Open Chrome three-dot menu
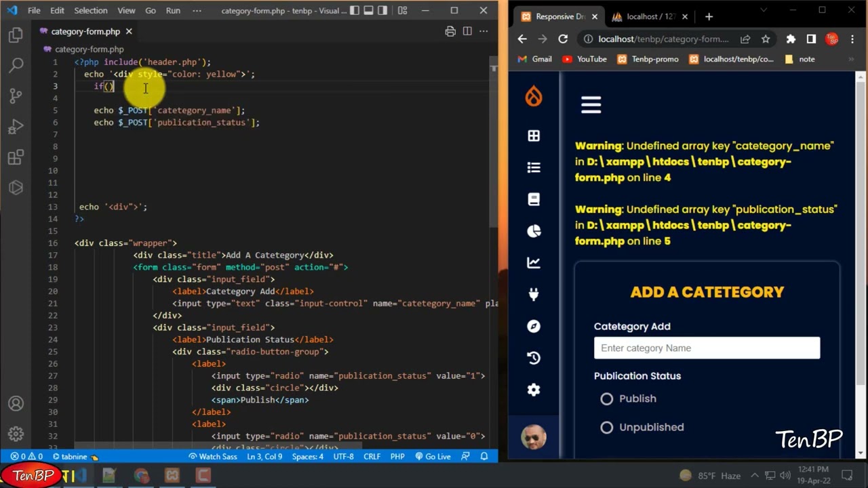868x488 pixels. pos(852,39)
